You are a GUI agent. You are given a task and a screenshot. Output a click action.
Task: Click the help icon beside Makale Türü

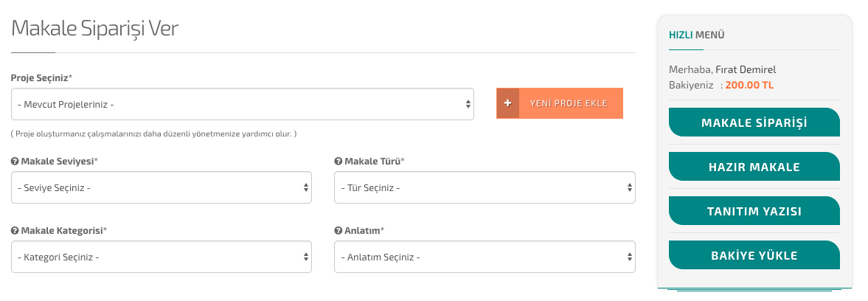tap(338, 162)
